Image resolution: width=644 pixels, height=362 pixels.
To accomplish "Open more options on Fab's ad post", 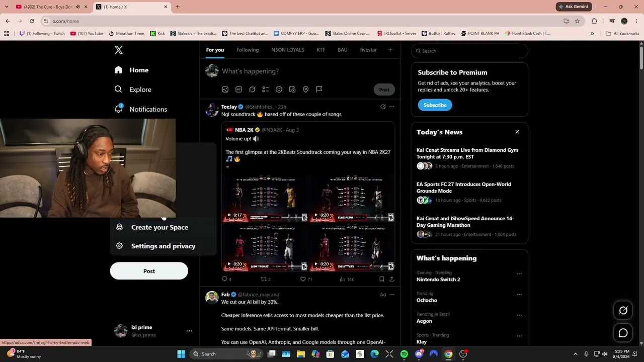I will click(x=392, y=295).
